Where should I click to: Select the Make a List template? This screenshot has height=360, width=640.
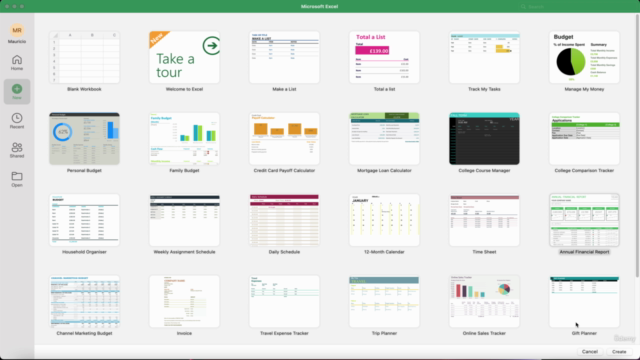point(284,57)
